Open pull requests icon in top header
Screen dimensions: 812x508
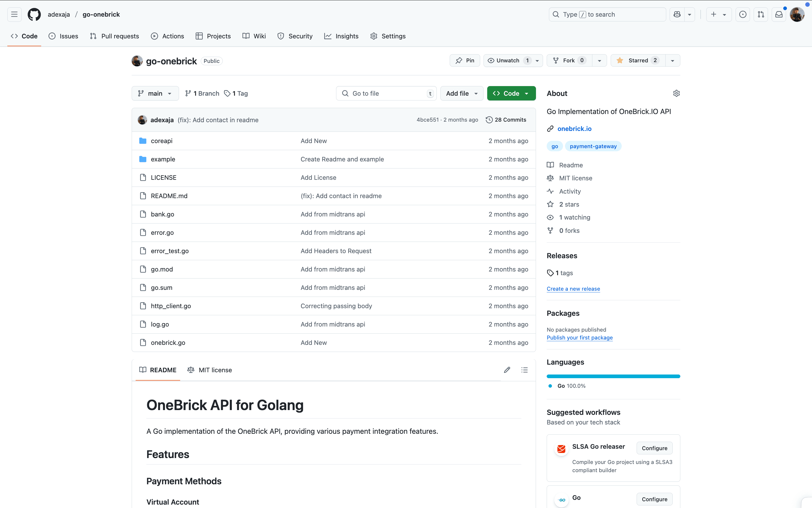pos(761,14)
